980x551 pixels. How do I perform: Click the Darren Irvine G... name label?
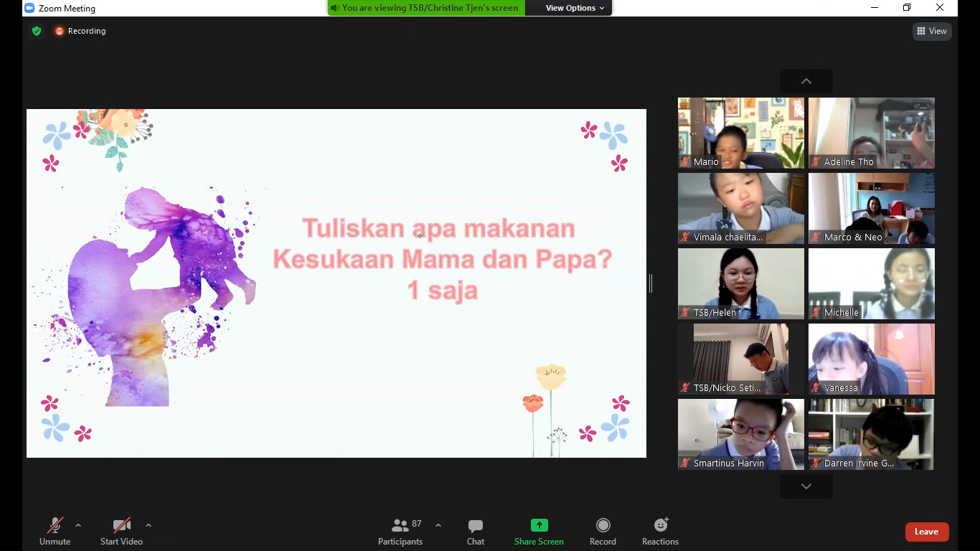(x=859, y=463)
